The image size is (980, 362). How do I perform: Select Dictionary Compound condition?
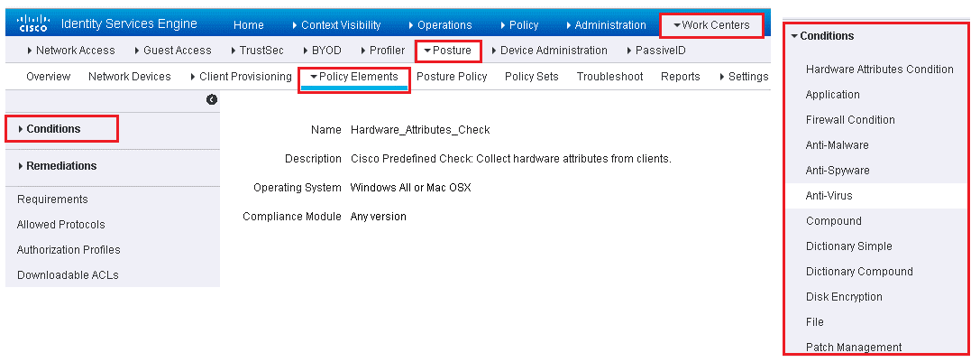coord(859,271)
